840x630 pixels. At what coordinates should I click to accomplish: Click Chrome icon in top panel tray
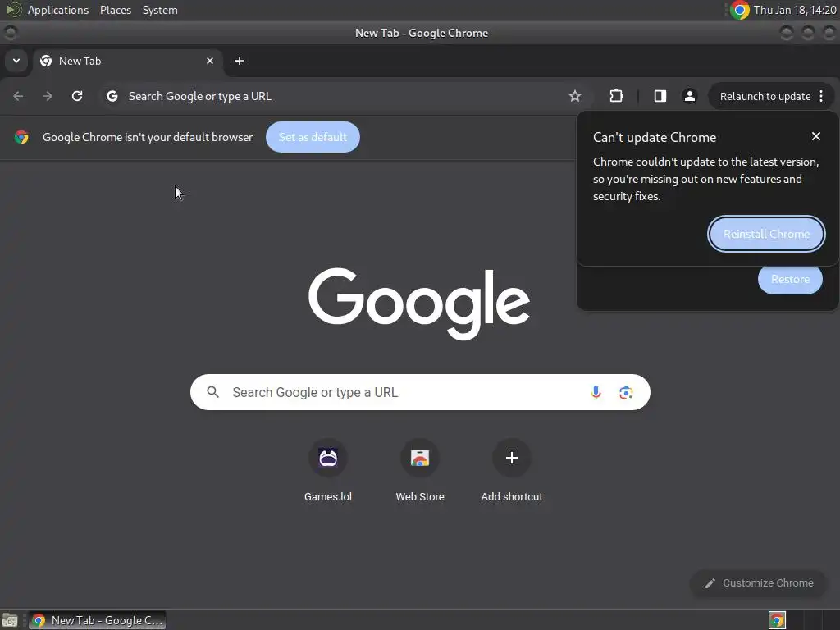point(739,10)
